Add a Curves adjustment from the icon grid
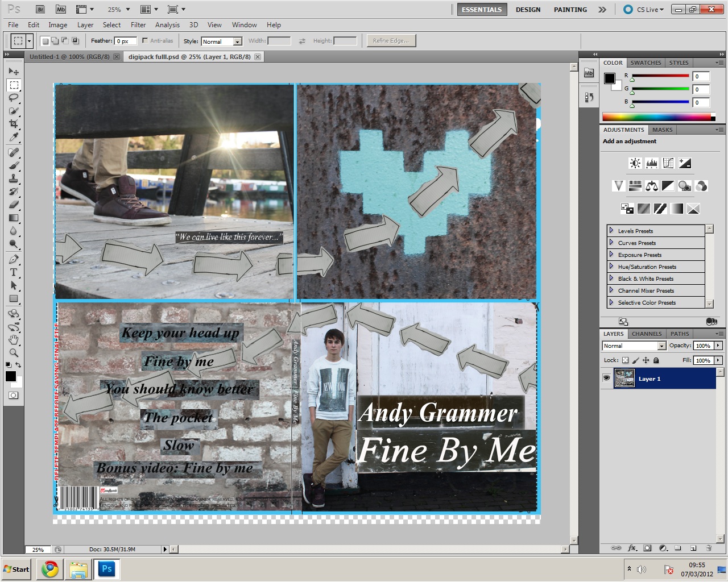Image resolution: width=728 pixels, height=582 pixels. [x=668, y=164]
